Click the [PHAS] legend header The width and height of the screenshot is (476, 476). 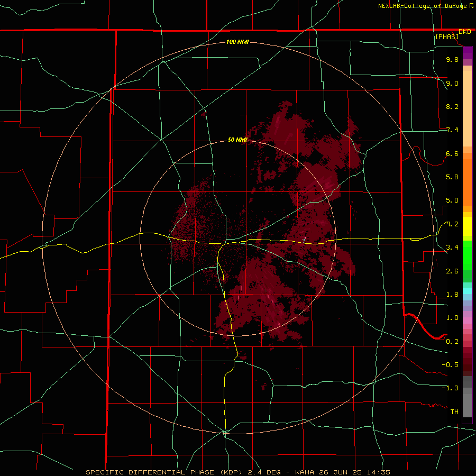[x=447, y=36]
